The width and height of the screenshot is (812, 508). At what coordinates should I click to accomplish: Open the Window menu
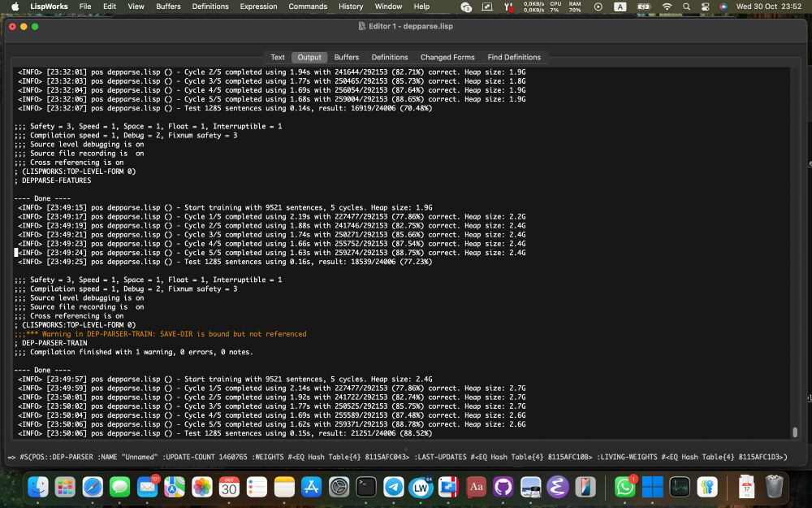click(x=388, y=7)
